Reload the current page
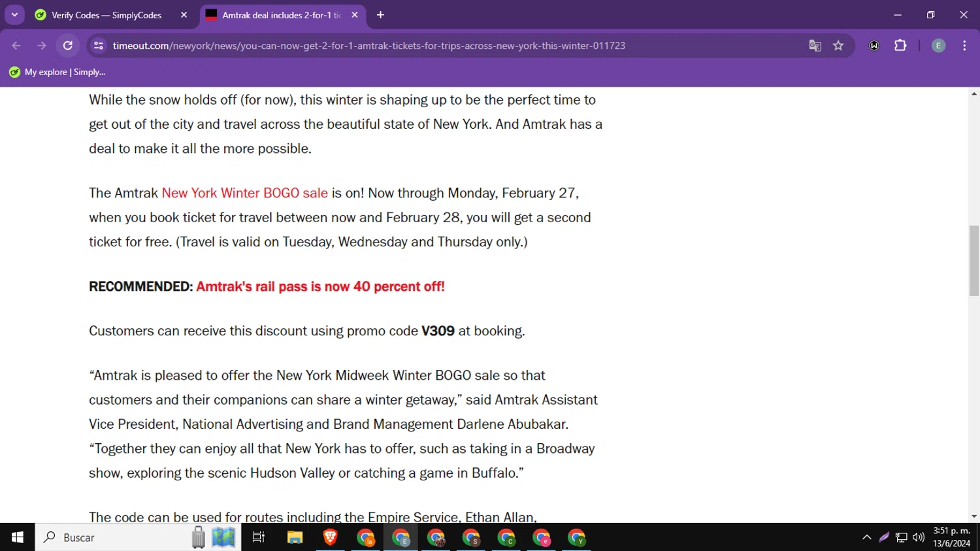980x551 pixels. coord(68,46)
